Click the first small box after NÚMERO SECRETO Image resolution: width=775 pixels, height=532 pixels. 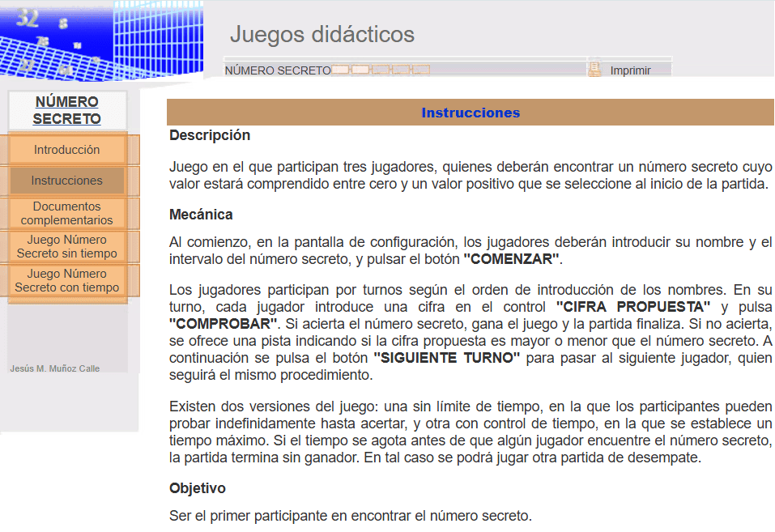(340, 70)
